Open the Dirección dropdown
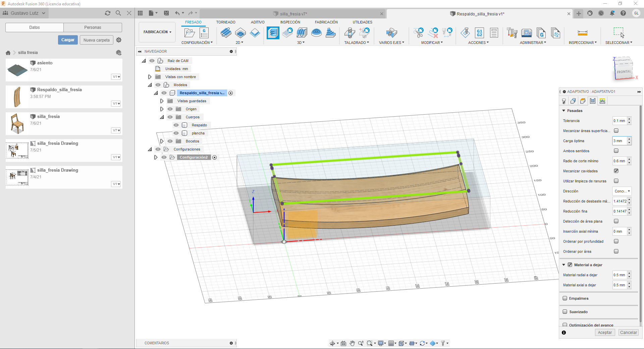Image resolution: width=644 pixels, height=349 pixels. pyautogui.click(x=622, y=191)
